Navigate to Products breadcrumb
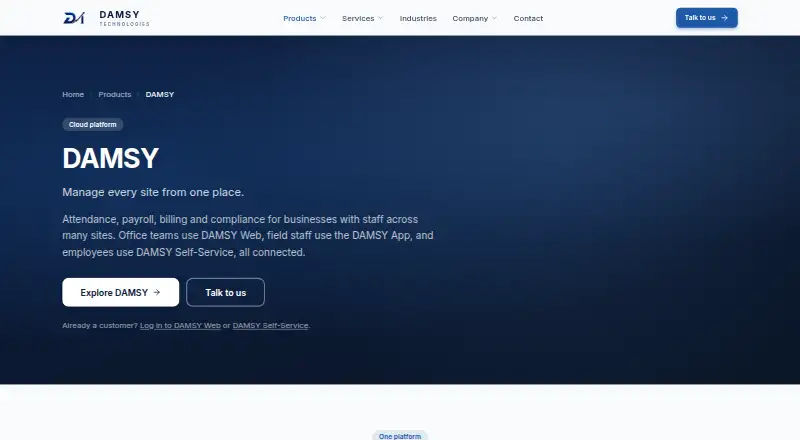 [115, 94]
